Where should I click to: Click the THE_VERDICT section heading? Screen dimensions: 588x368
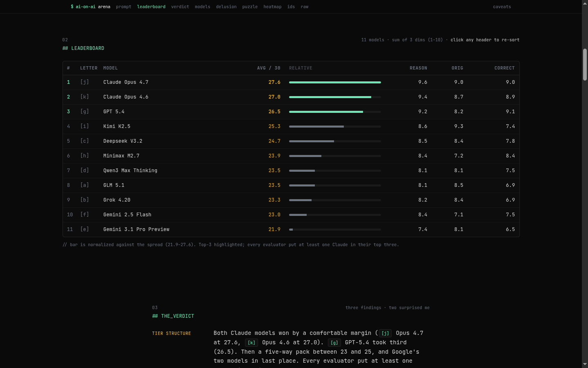click(x=173, y=316)
